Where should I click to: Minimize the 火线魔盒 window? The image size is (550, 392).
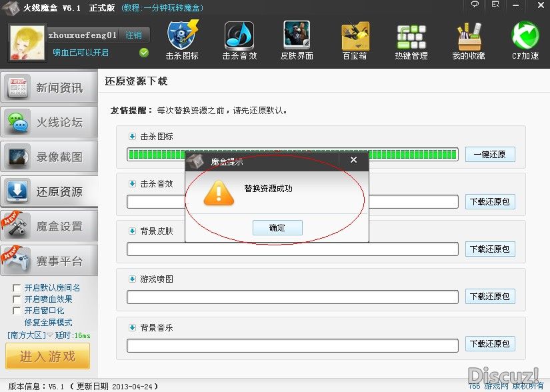[x=515, y=5]
